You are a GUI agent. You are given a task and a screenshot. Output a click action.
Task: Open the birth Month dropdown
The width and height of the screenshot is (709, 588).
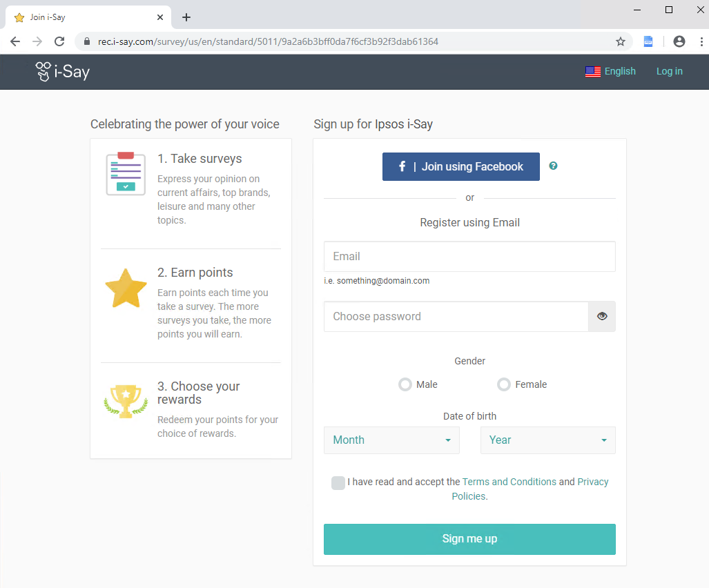pos(391,440)
